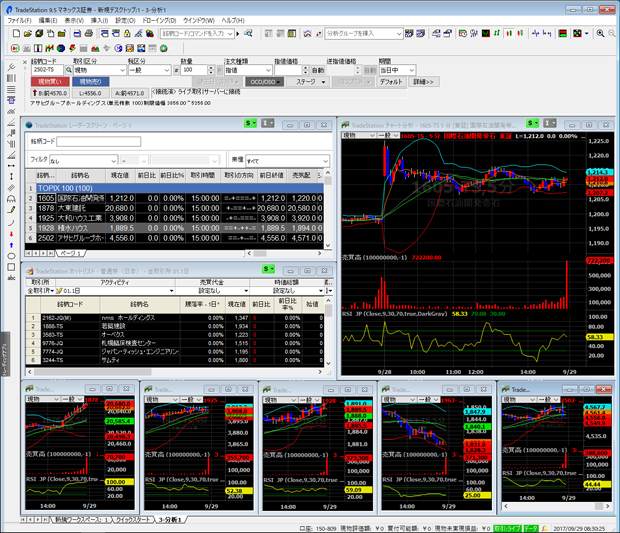Click the red-green horizontal bands icon
Viewport: 620px width, 533px height.
click(x=562, y=34)
